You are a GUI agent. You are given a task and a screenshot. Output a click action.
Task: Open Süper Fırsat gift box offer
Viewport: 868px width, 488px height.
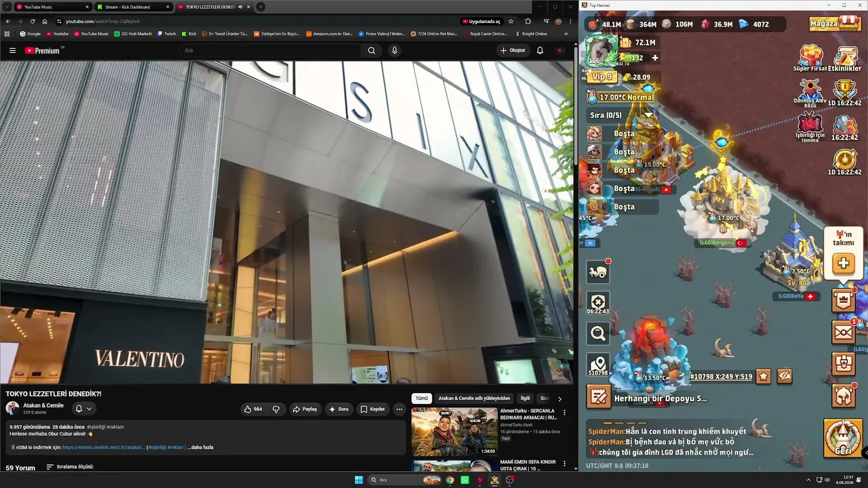click(x=810, y=58)
